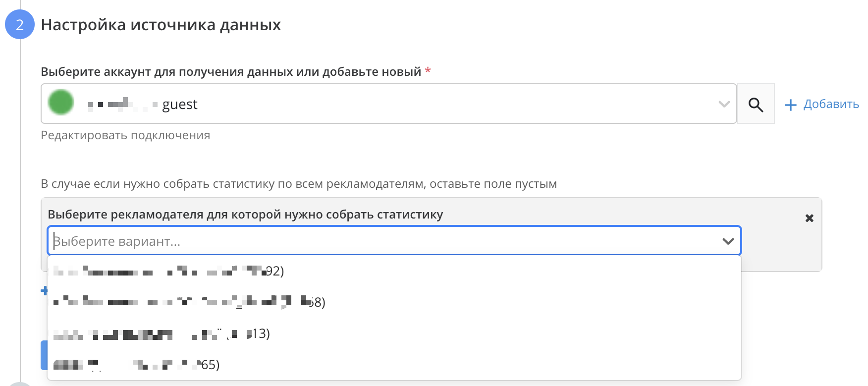
Task: Click the plus icon next to Добавить
Action: (791, 105)
